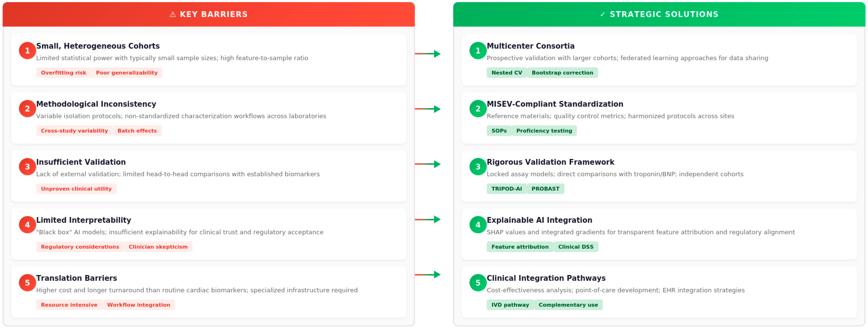Image resolution: width=868 pixels, height=329 pixels.
Task: Select the Batch effects tag
Action: point(137,130)
